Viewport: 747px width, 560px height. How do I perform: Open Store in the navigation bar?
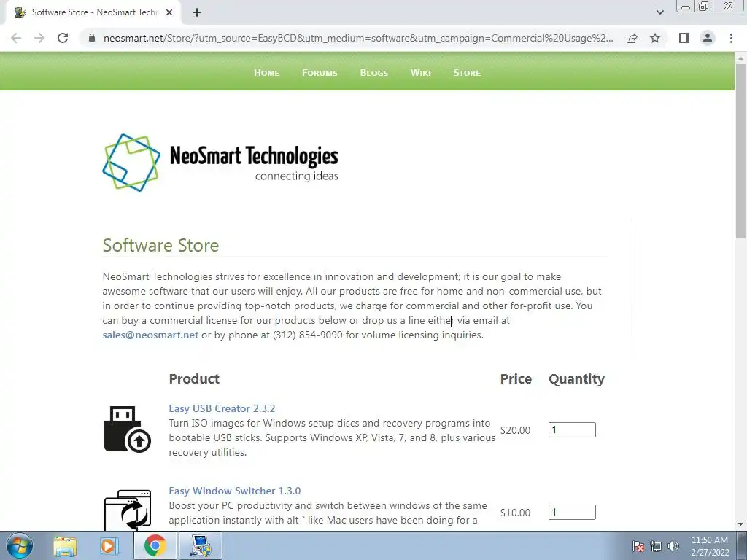pos(467,73)
